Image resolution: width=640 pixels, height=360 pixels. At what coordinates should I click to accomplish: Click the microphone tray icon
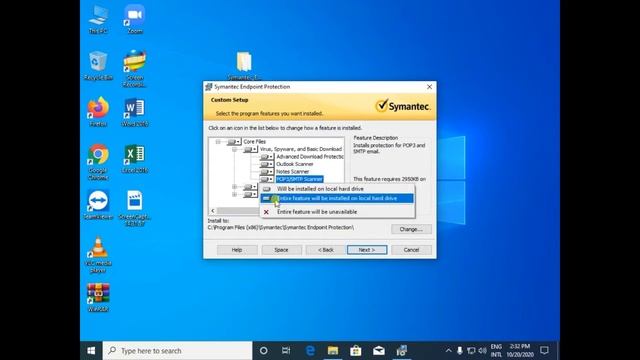(460, 351)
